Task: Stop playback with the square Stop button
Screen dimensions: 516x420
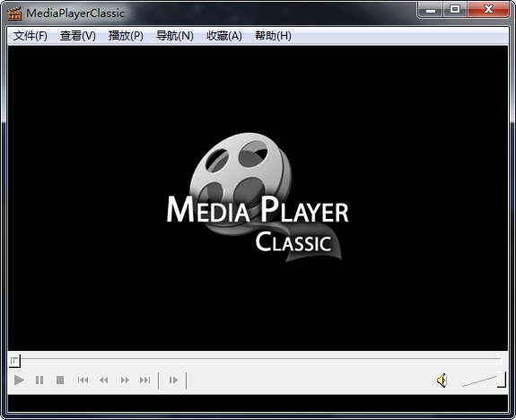Action: pos(60,381)
